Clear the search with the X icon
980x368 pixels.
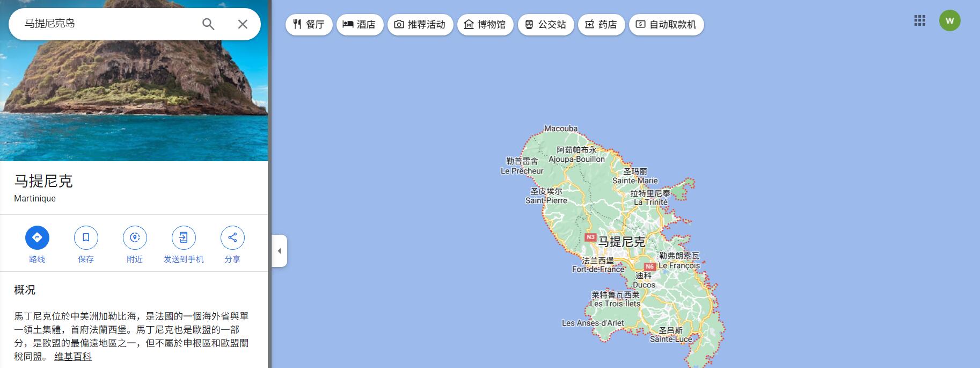(243, 24)
